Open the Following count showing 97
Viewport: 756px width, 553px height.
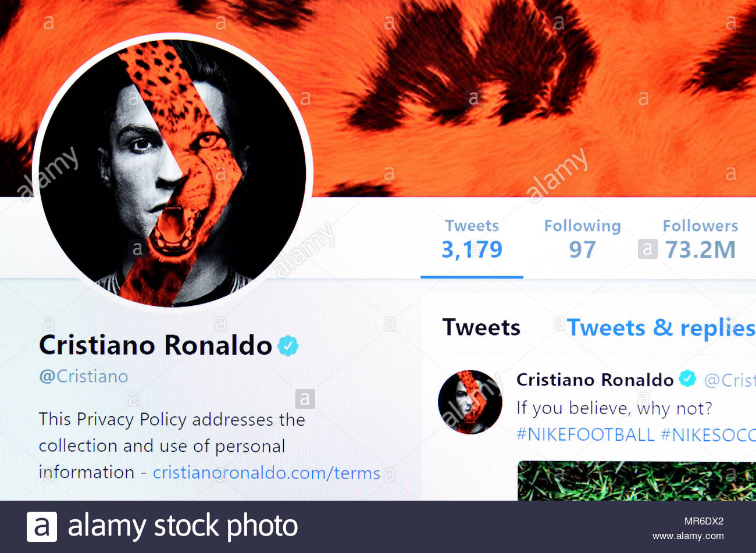582,240
